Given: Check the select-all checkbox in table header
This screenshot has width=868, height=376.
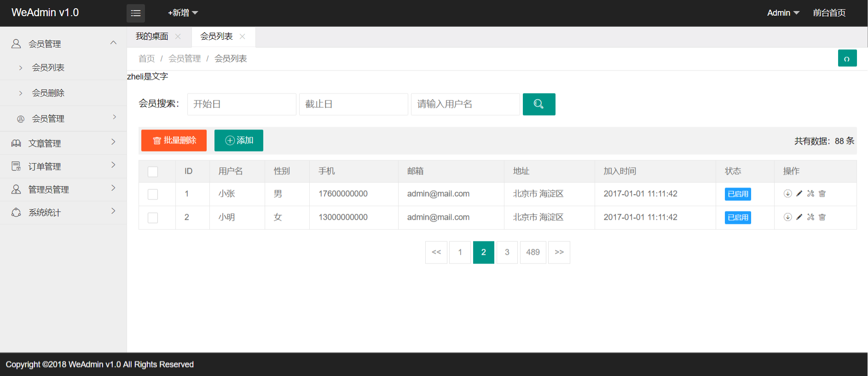Looking at the screenshot, I should pyautogui.click(x=153, y=172).
